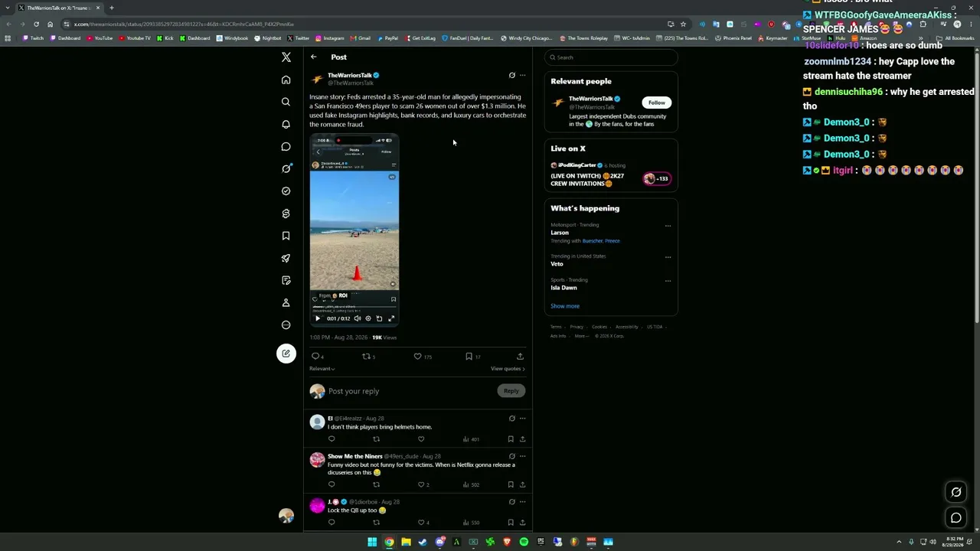
Task: Bookmark El's reply about helmets
Action: point(511,439)
